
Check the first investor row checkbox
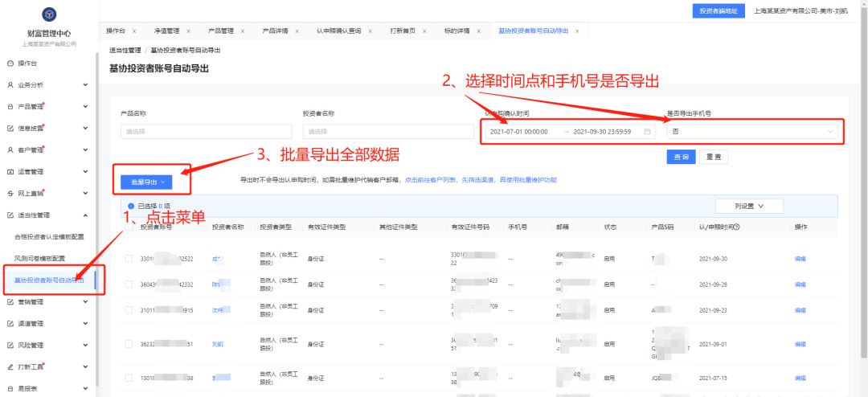[x=129, y=259]
